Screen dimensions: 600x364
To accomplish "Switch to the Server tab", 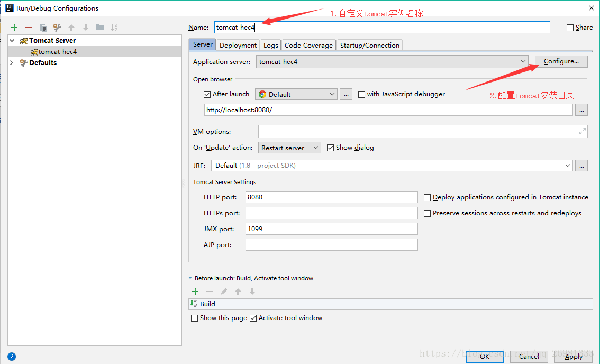I will (203, 44).
